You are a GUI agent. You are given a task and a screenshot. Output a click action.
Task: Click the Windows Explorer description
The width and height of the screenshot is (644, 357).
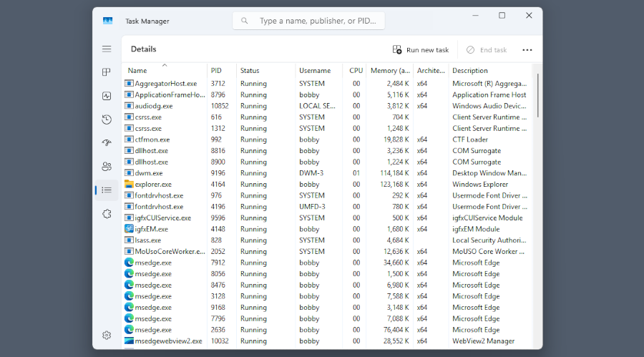click(480, 184)
